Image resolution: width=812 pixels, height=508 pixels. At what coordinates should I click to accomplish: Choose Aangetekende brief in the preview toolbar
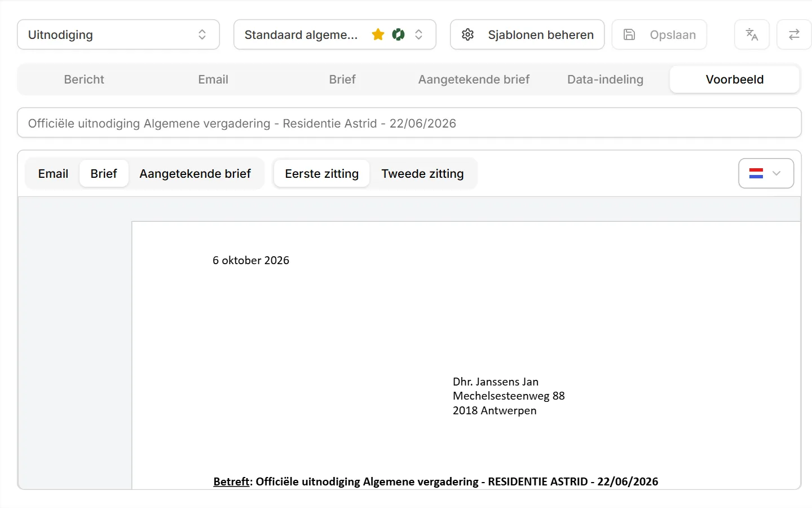coord(195,174)
